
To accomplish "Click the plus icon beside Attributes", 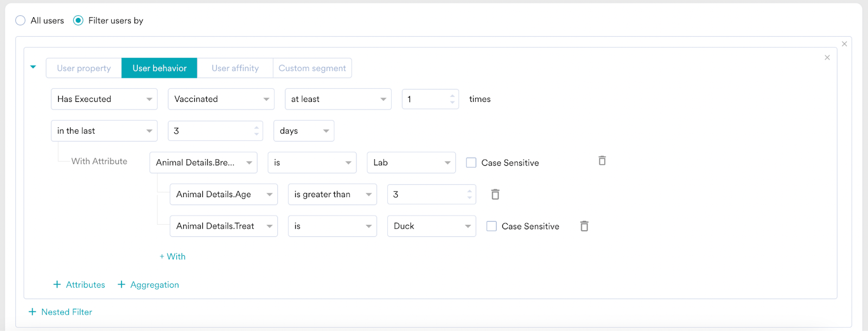I will tap(57, 284).
